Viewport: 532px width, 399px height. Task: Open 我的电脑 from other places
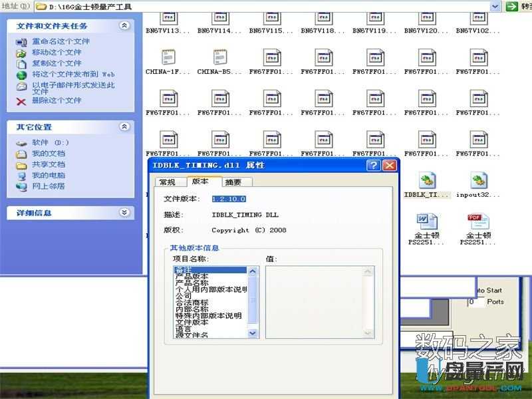49,176
